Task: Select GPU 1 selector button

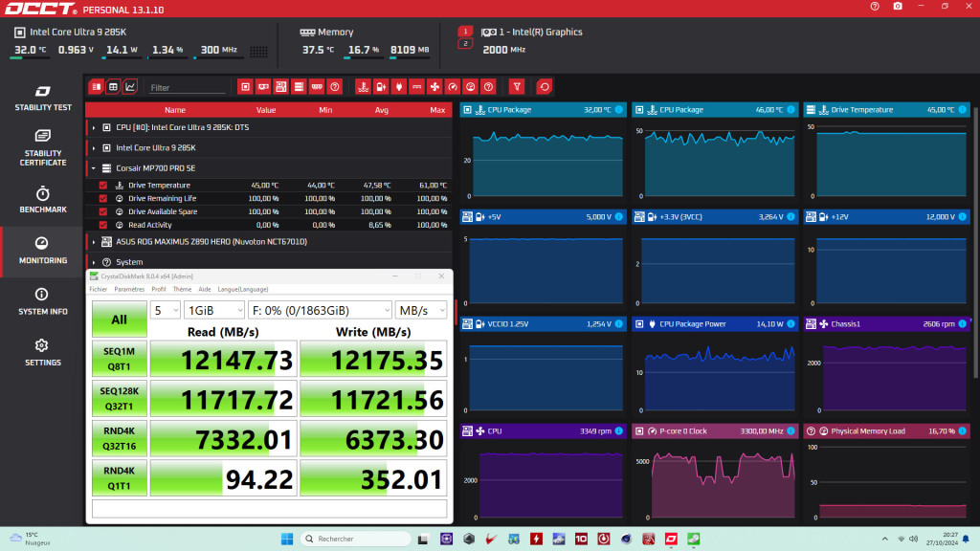Action: coord(465,32)
